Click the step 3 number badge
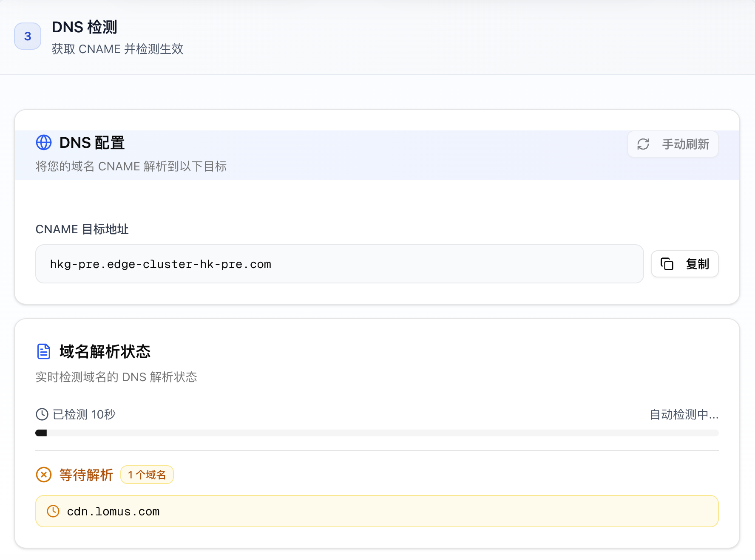This screenshot has height=560, width=755. coord(28,36)
